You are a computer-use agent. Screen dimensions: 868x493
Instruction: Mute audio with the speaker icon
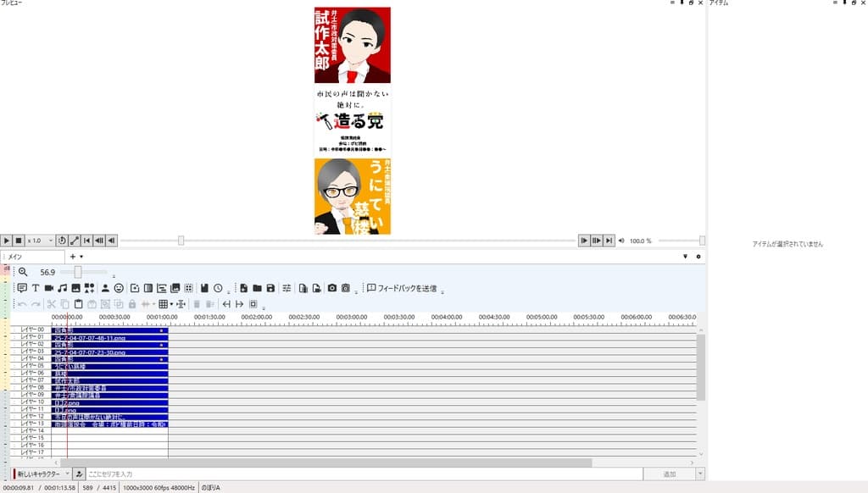point(621,241)
